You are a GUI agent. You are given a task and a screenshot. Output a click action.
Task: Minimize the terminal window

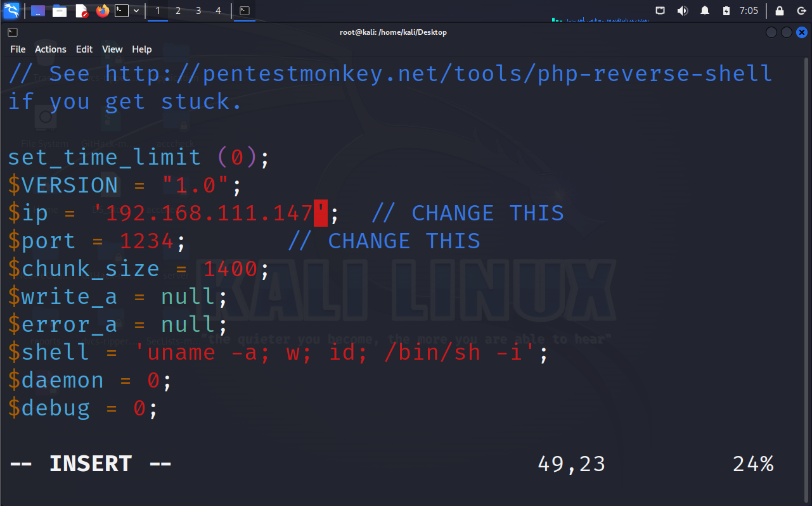pyautogui.click(x=771, y=32)
